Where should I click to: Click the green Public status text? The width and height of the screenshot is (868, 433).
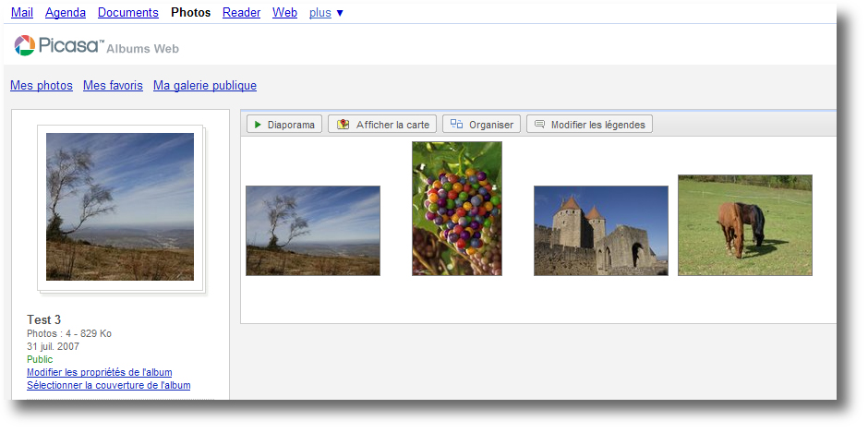pyautogui.click(x=40, y=360)
